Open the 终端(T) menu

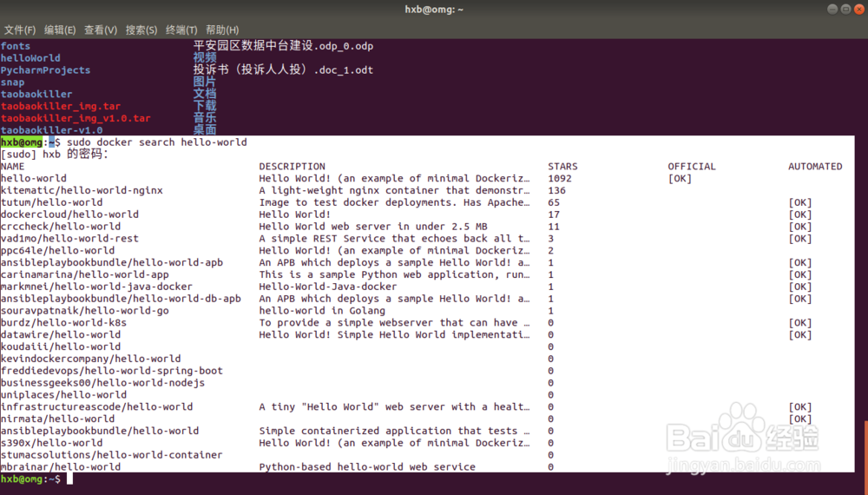(x=181, y=30)
